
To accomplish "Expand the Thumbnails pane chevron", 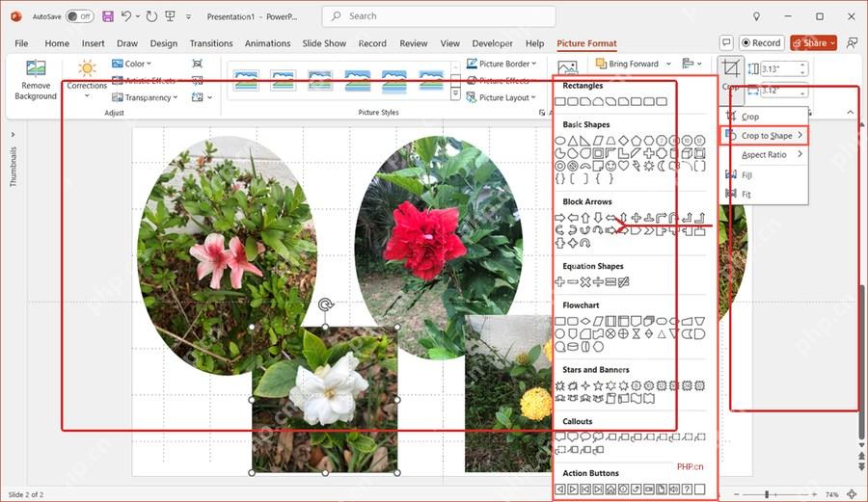I will click(13, 134).
